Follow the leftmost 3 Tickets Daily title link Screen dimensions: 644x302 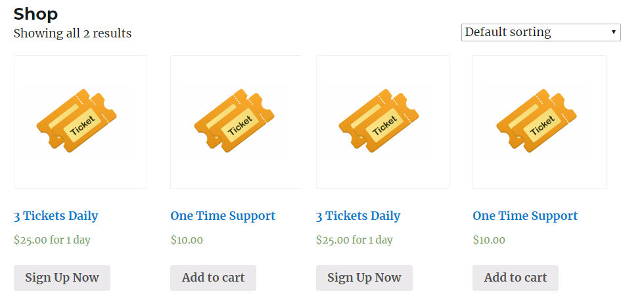(56, 216)
